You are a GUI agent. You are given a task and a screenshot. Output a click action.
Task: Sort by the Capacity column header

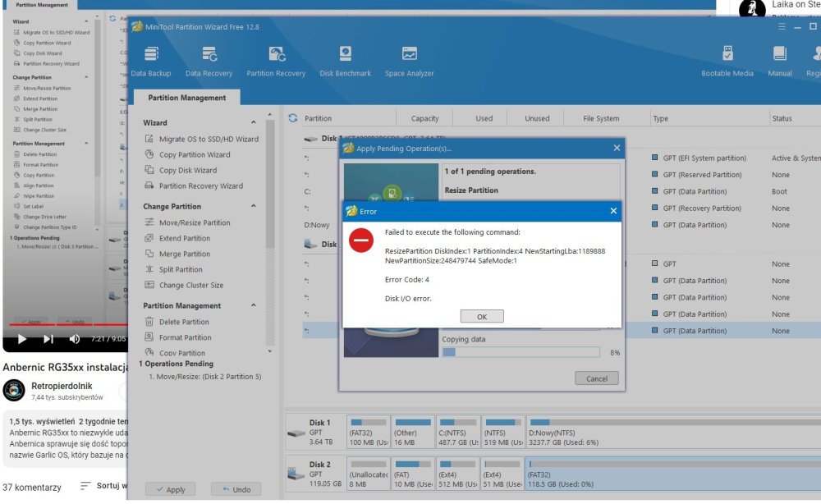[x=424, y=118]
